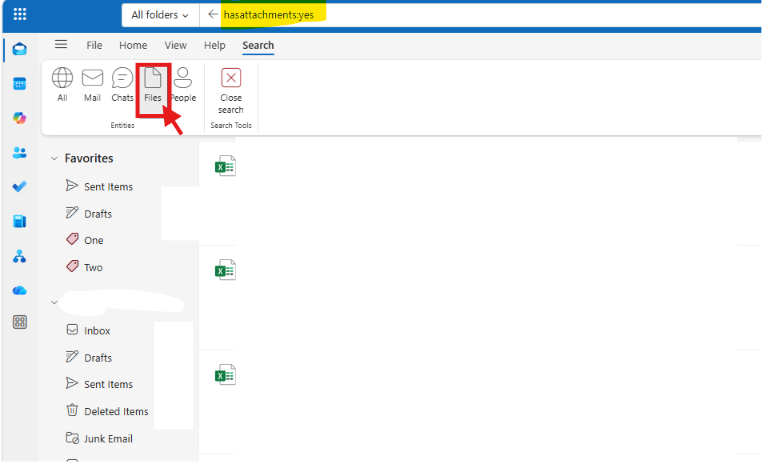The width and height of the screenshot is (762, 462).
Task: Switch to the Help tab
Action: [214, 45]
